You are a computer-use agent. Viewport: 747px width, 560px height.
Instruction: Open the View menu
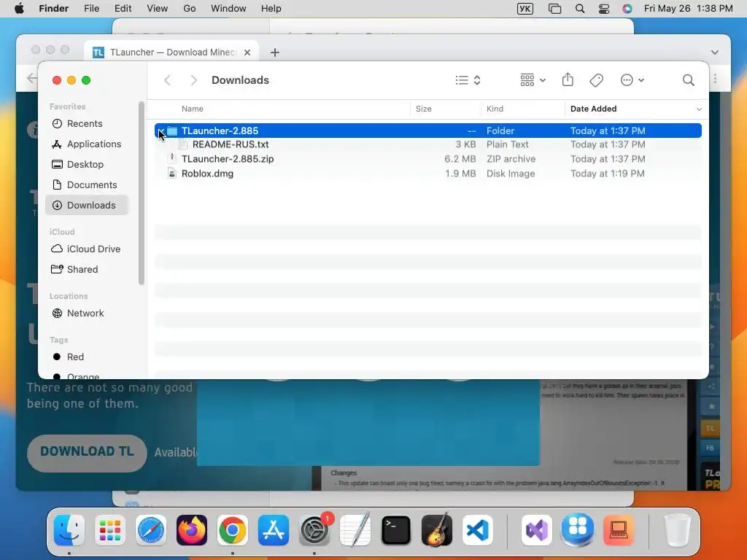pyautogui.click(x=158, y=9)
